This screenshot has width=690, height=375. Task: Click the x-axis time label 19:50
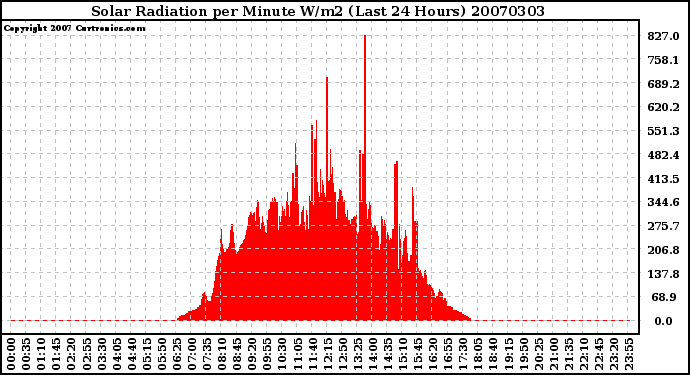[523, 354]
